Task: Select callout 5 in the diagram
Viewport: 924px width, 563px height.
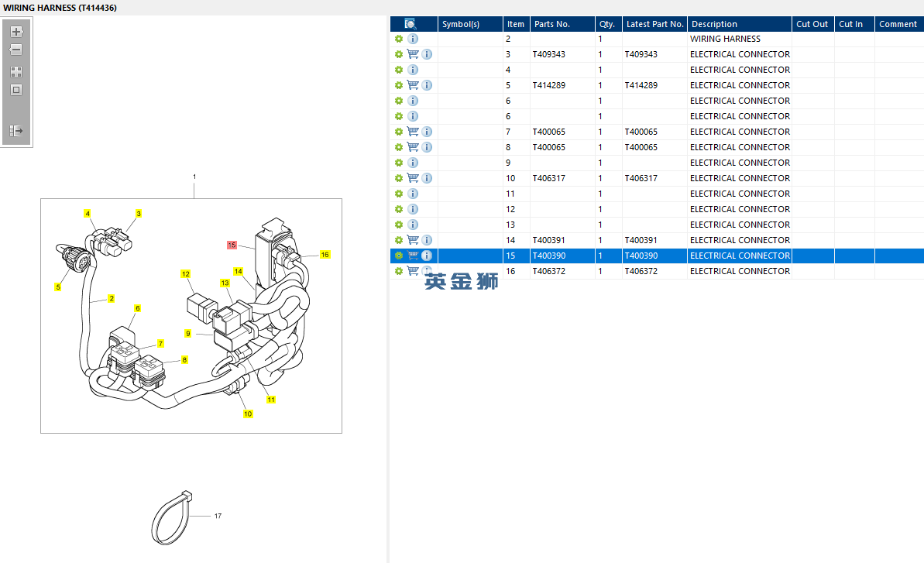Action: (58, 287)
